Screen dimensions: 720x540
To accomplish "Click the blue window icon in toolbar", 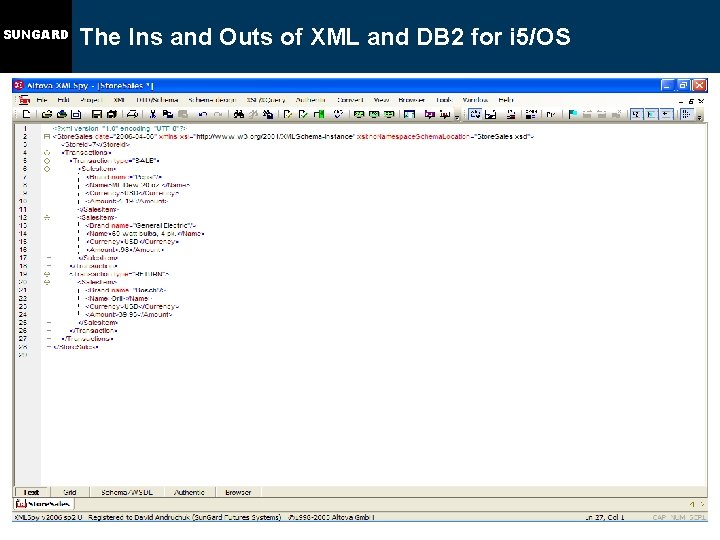I will (409, 114).
